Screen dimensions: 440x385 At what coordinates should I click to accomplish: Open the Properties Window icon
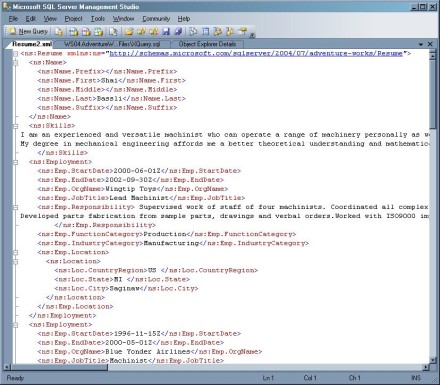click(x=243, y=32)
